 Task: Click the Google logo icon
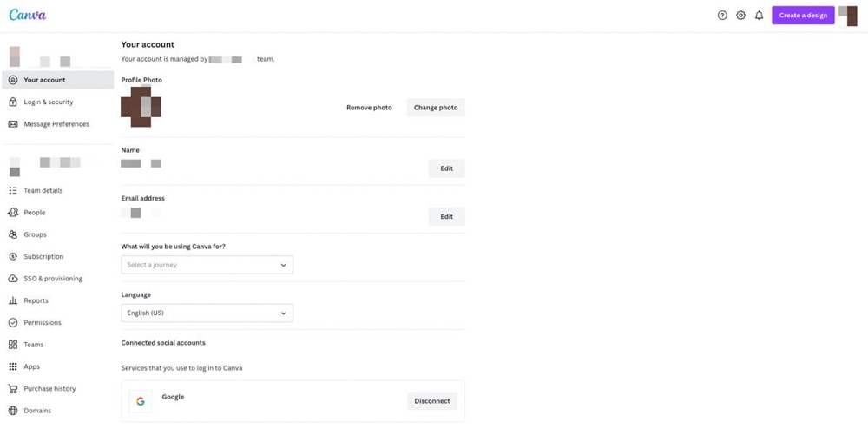point(141,401)
